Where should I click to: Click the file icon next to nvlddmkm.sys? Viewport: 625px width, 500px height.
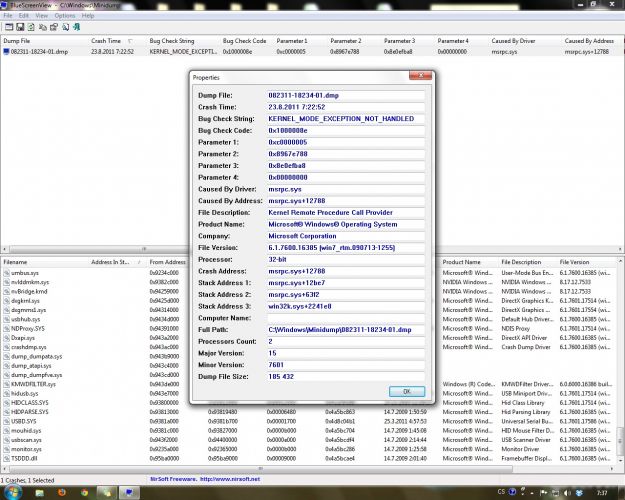6,282
